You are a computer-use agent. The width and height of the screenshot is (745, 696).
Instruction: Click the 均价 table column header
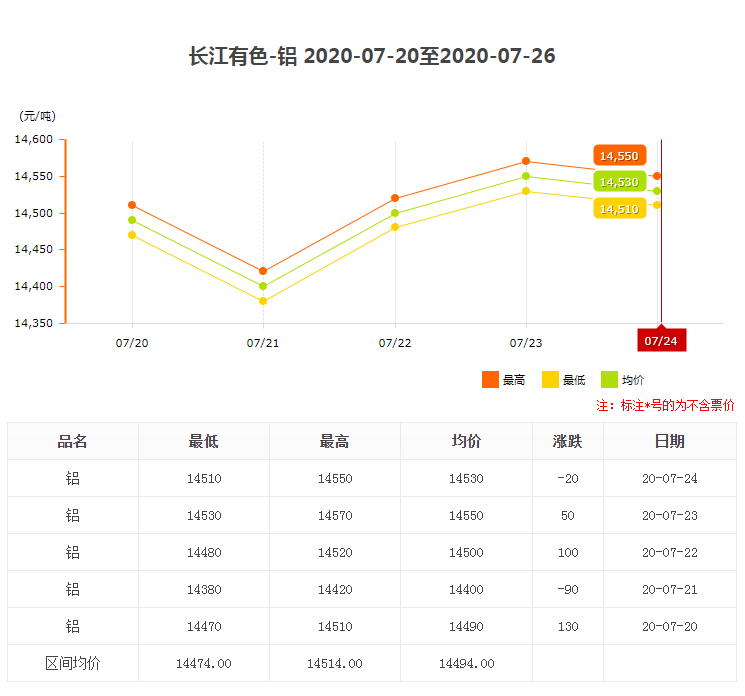(x=466, y=441)
